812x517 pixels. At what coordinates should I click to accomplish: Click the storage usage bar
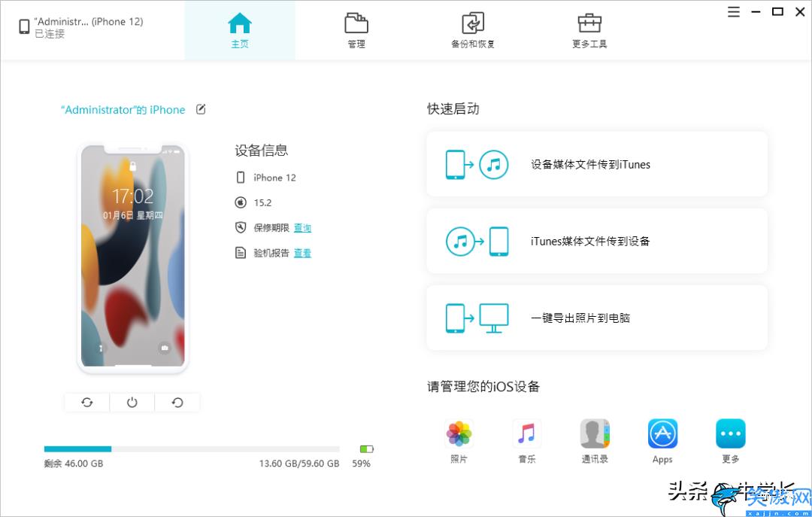pyautogui.click(x=192, y=449)
